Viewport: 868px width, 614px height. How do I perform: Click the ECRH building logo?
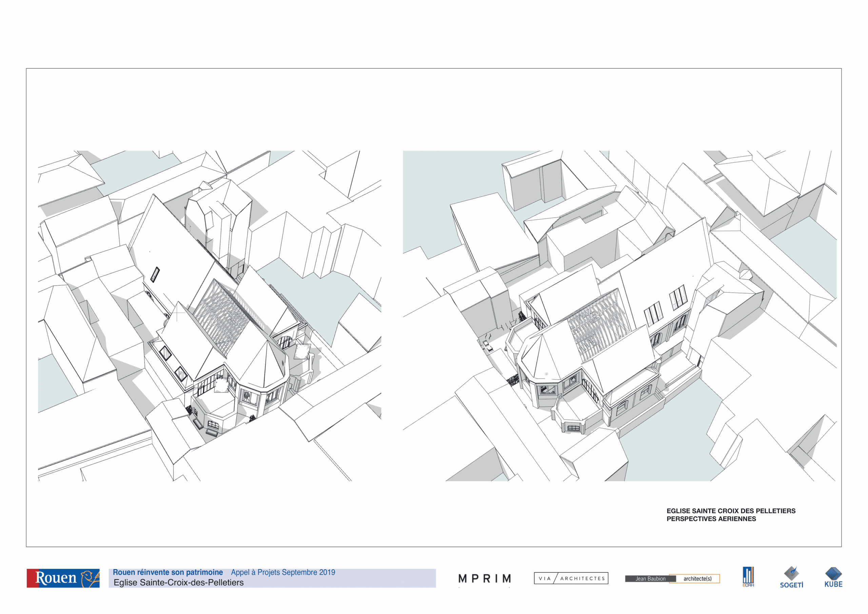[x=748, y=577]
